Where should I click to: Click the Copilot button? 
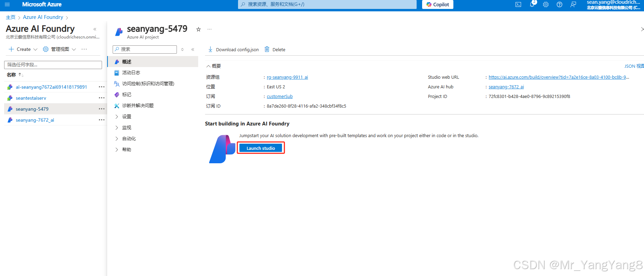(x=438, y=4)
